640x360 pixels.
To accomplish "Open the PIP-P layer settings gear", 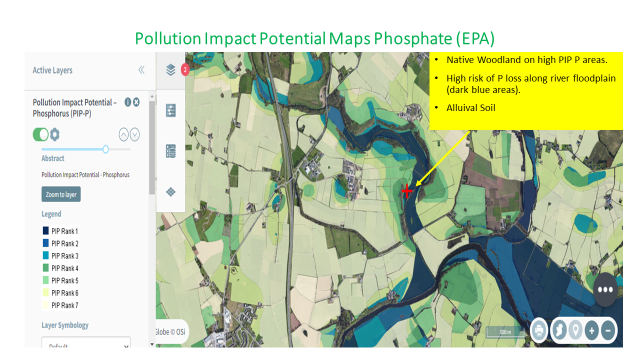I will click(x=55, y=134).
